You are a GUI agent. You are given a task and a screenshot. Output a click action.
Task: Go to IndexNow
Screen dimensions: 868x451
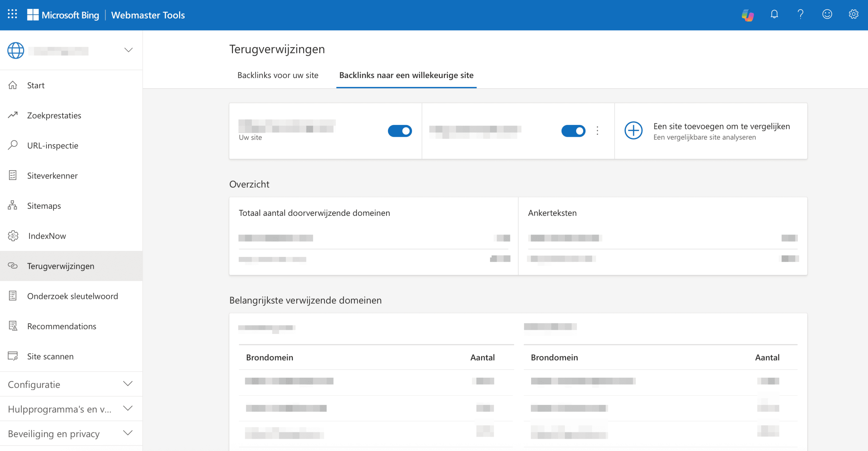71,236
